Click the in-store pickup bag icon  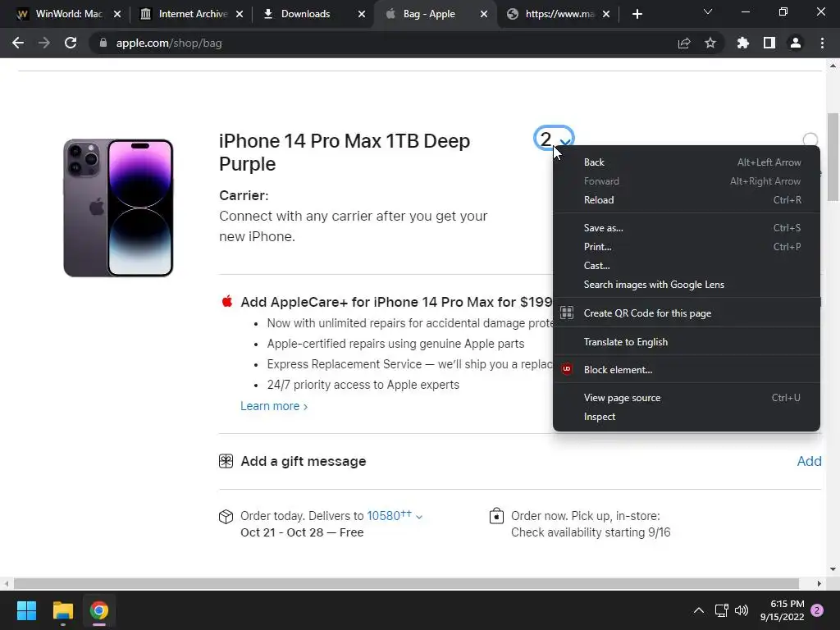(x=496, y=516)
